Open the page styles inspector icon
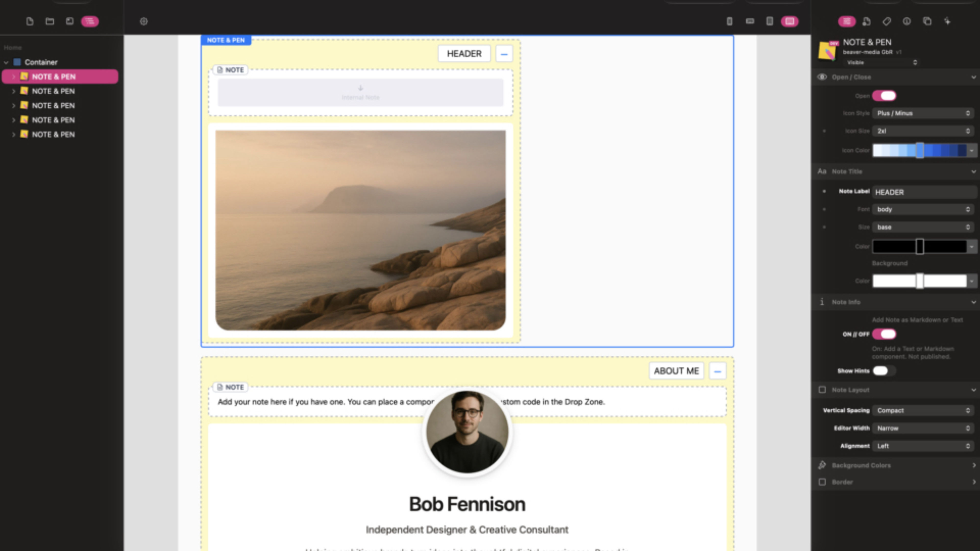Viewport: 980px width, 551px height. pos(867,21)
